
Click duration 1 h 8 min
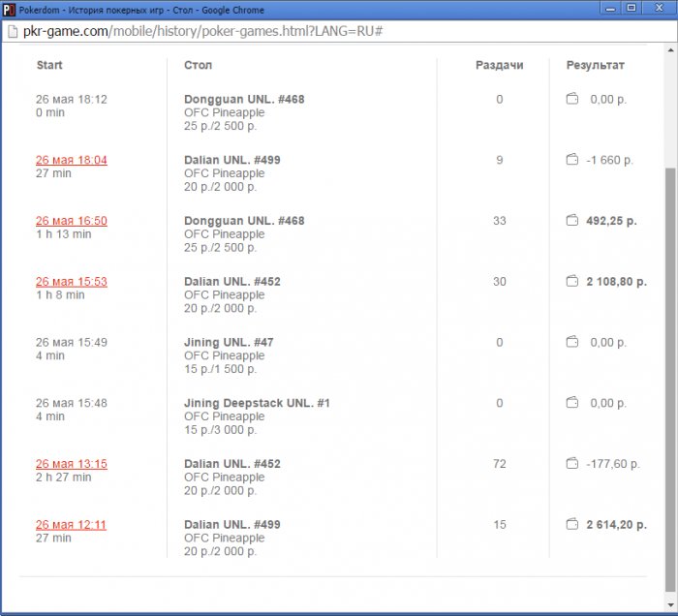click(x=60, y=294)
